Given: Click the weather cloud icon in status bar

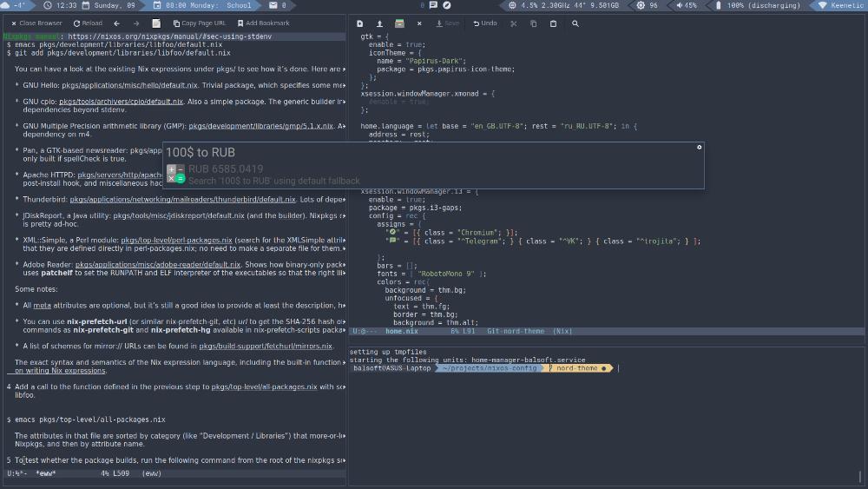Looking at the screenshot, I should click(x=4, y=5).
